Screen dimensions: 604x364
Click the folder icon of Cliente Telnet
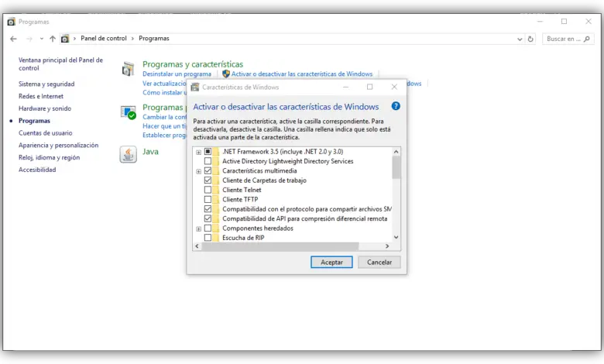coord(216,190)
